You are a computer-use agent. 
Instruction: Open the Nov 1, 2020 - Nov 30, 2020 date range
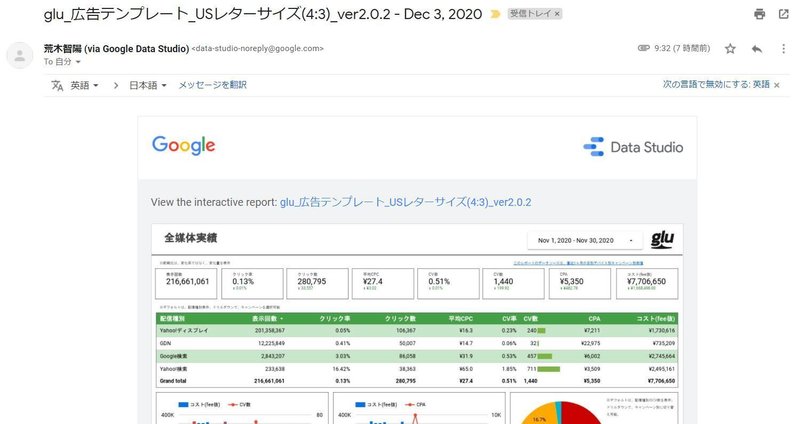(585, 240)
